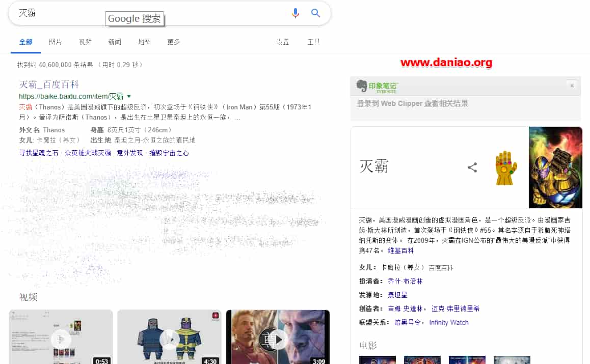Open the 迈克·弗里德里希 creator link
The width and height of the screenshot is (590, 364).
coord(455,309)
